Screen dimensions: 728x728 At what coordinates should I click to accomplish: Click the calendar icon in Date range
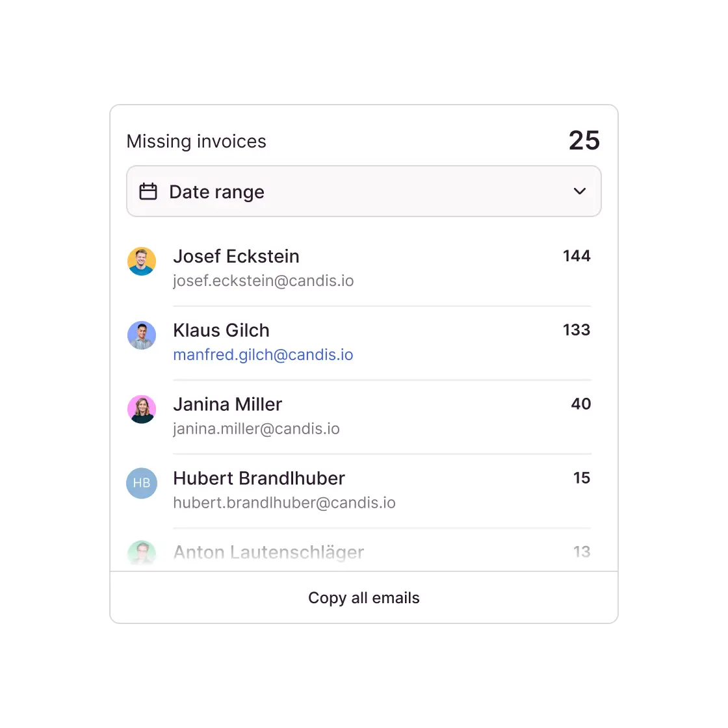pyautogui.click(x=148, y=192)
